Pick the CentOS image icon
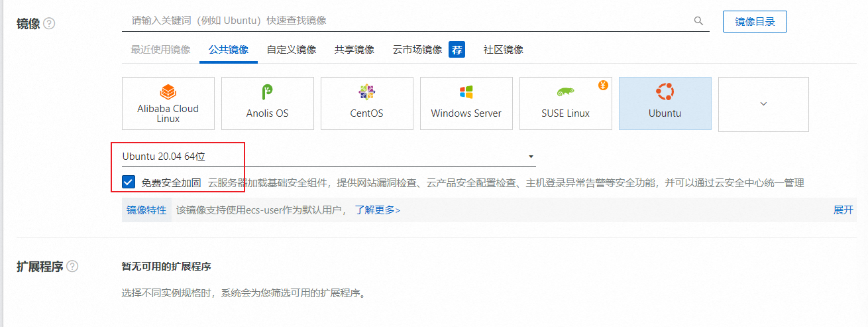This screenshot has height=327, width=868. click(x=366, y=92)
